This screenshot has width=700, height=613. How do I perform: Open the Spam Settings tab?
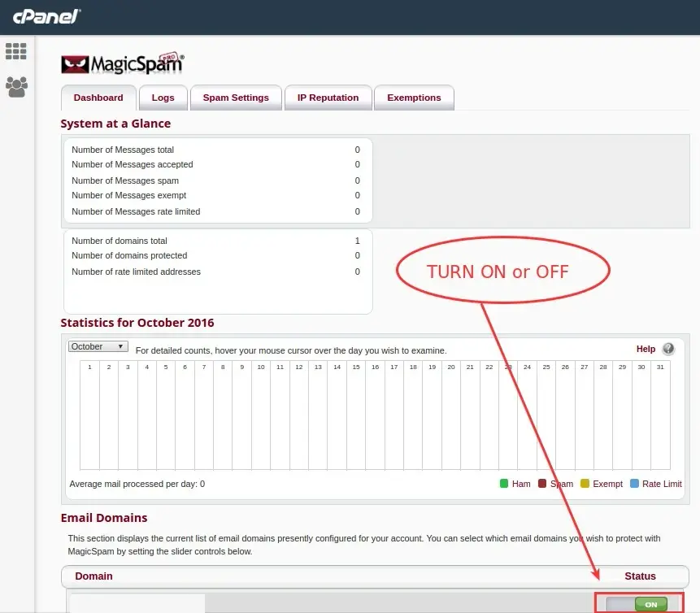236,98
